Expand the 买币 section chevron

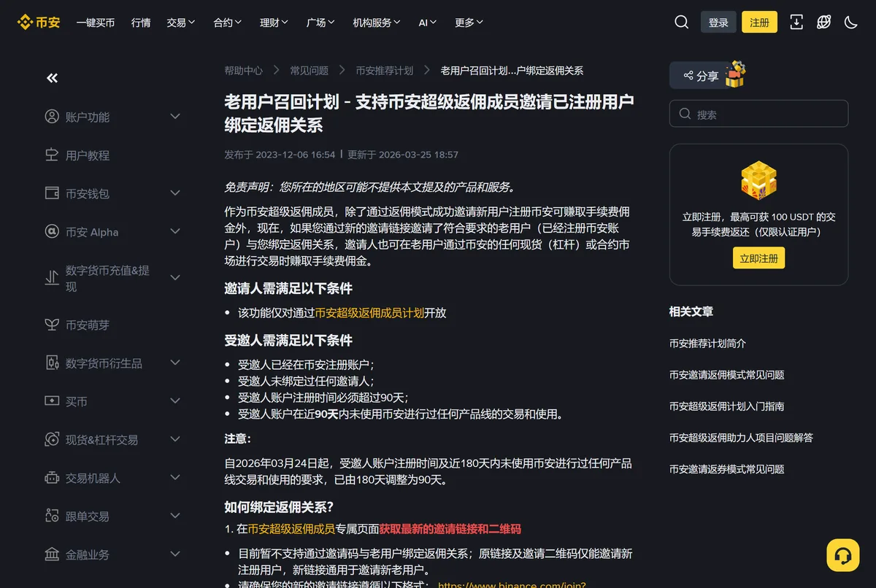click(x=175, y=401)
